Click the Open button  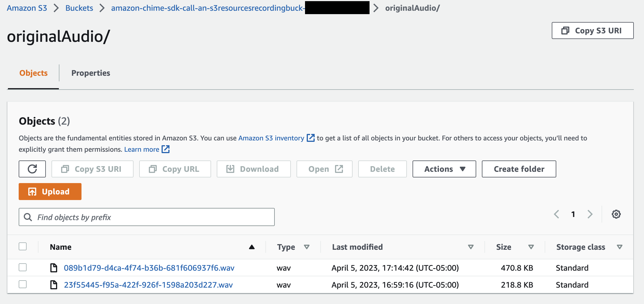[x=324, y=169]
